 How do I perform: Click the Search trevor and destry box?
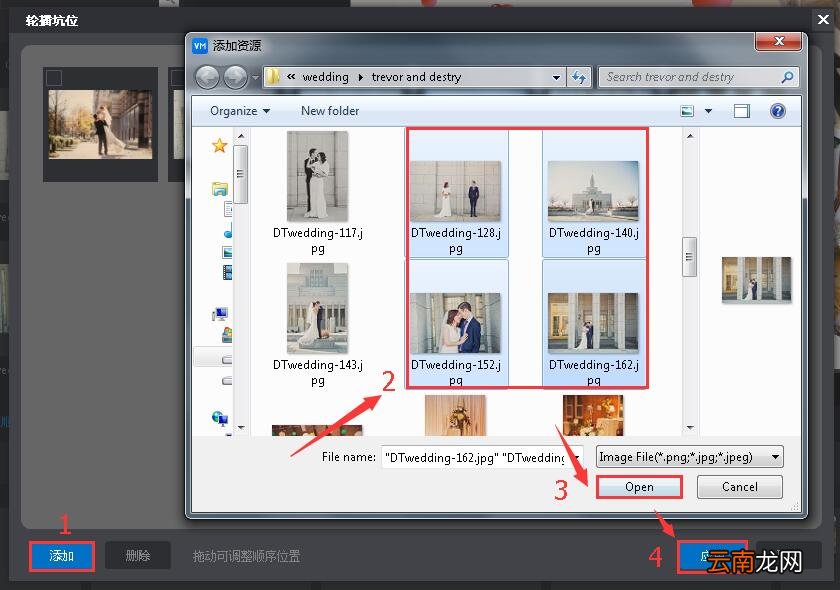point(699,77)
